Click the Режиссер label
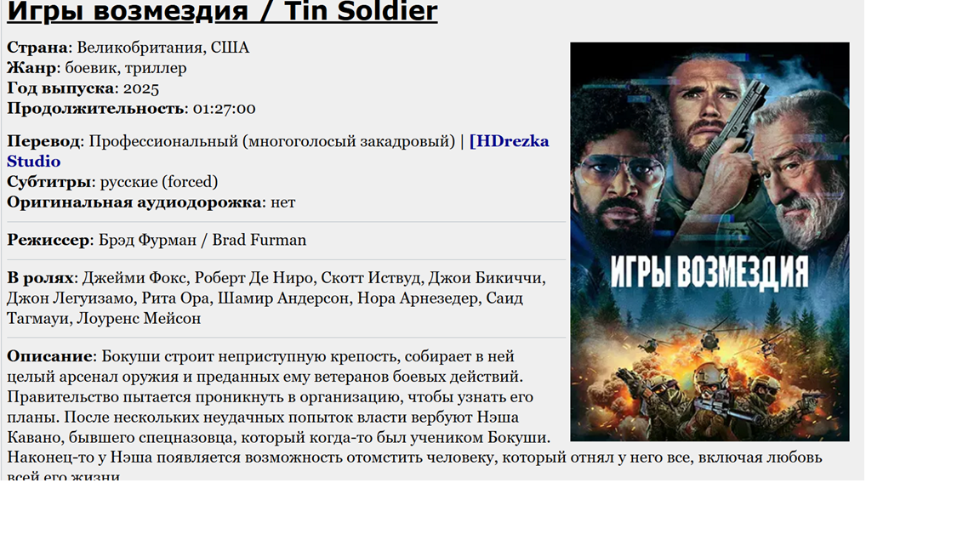The height and width of the screenshot is (551, 980). point(48,241)
